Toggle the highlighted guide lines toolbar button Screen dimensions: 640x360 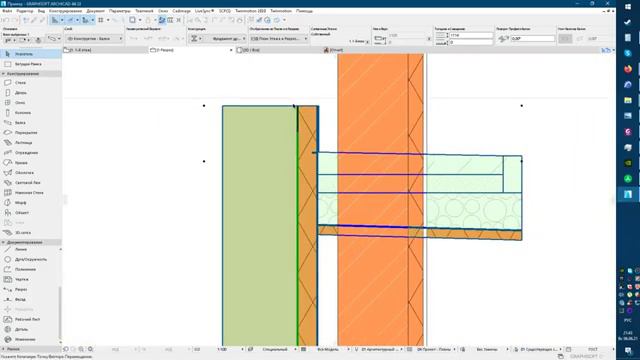pos(54,20)
